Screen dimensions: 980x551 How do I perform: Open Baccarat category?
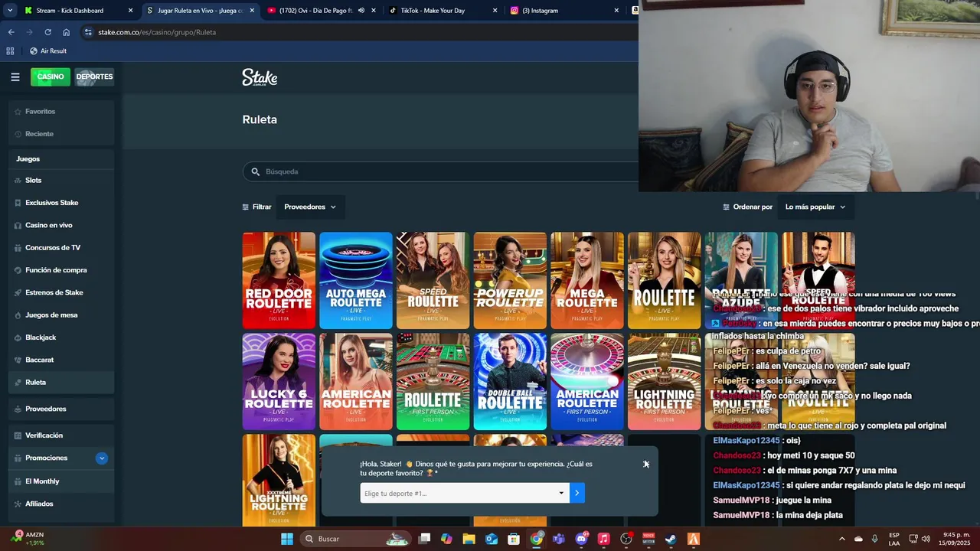[61, 360]
